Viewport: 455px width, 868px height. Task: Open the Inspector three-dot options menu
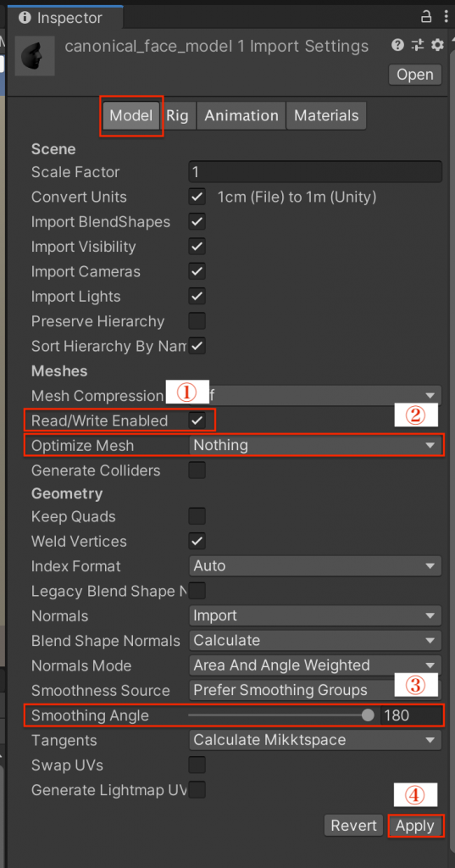[x=447, y=17]
